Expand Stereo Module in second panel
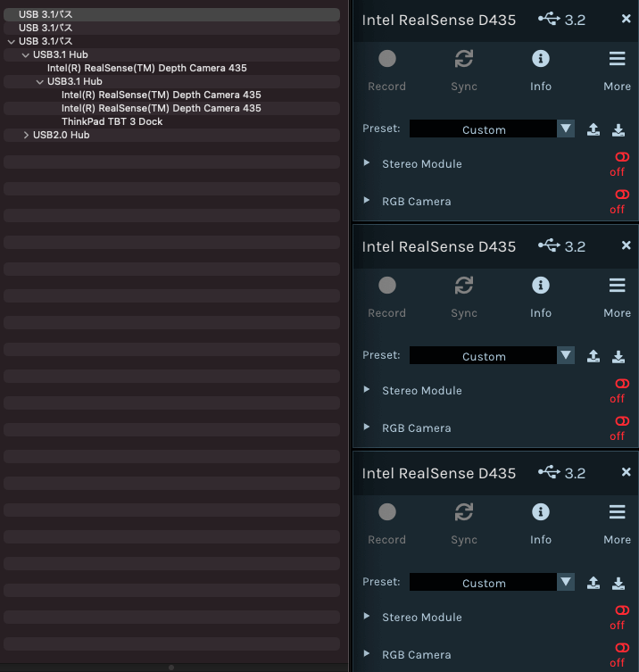This screenshot has height=672, width=639. click(x=367, y=390)
